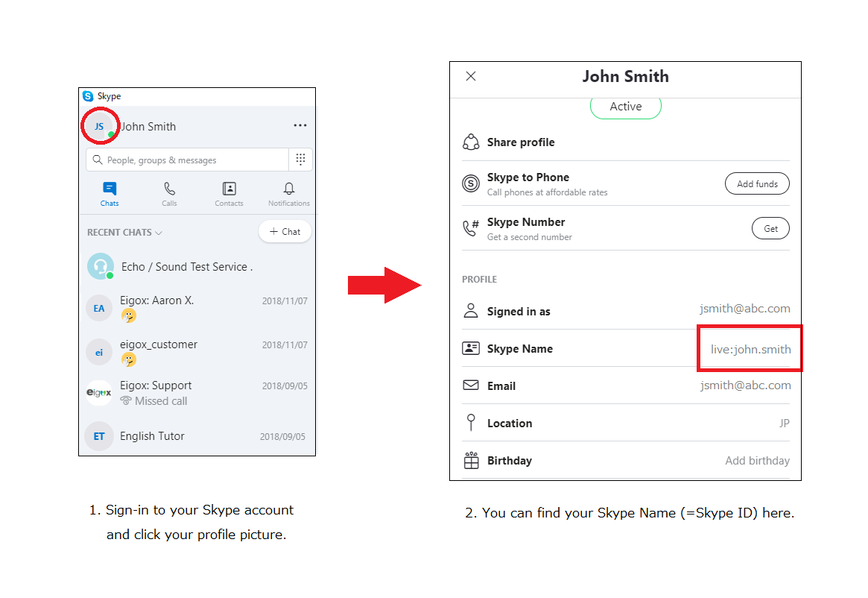This screenshot has width=868, height=598.
Task: Expand the Recent Chats dropdown
Action: (124, 232)
